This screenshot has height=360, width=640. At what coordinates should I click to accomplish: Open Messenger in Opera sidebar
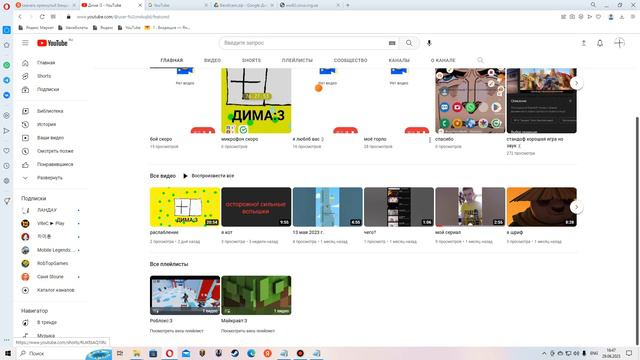pyautogui.click(x=7, y=95)
